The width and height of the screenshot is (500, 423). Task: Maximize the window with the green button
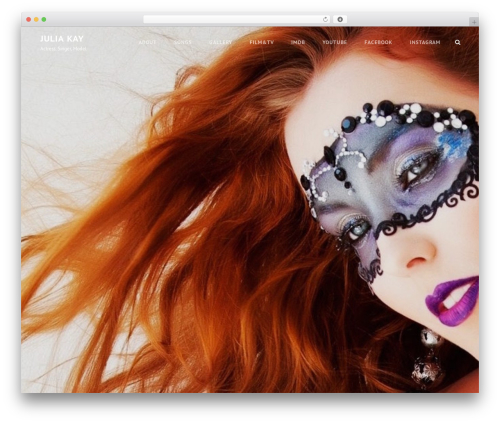44,19
